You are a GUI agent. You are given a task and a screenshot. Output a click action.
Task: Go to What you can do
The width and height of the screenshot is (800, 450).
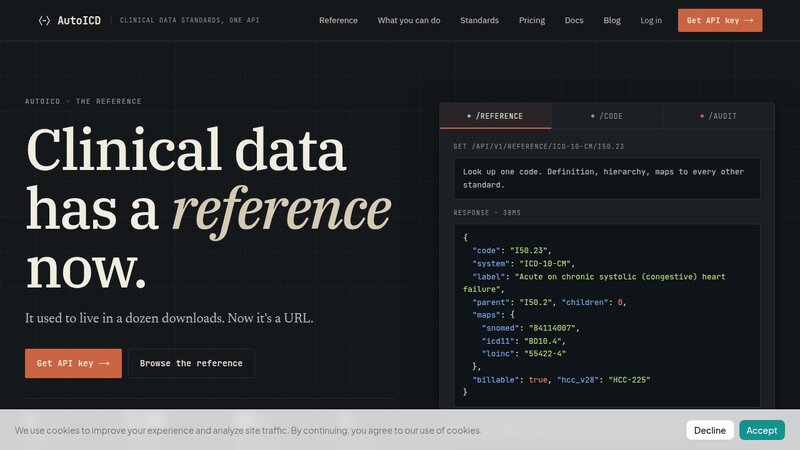point(409,20)
